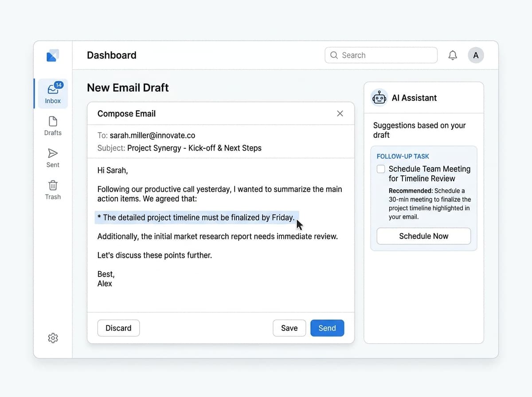Click the market research report sentence
This screenshot has height=397, width=532.
218,237
